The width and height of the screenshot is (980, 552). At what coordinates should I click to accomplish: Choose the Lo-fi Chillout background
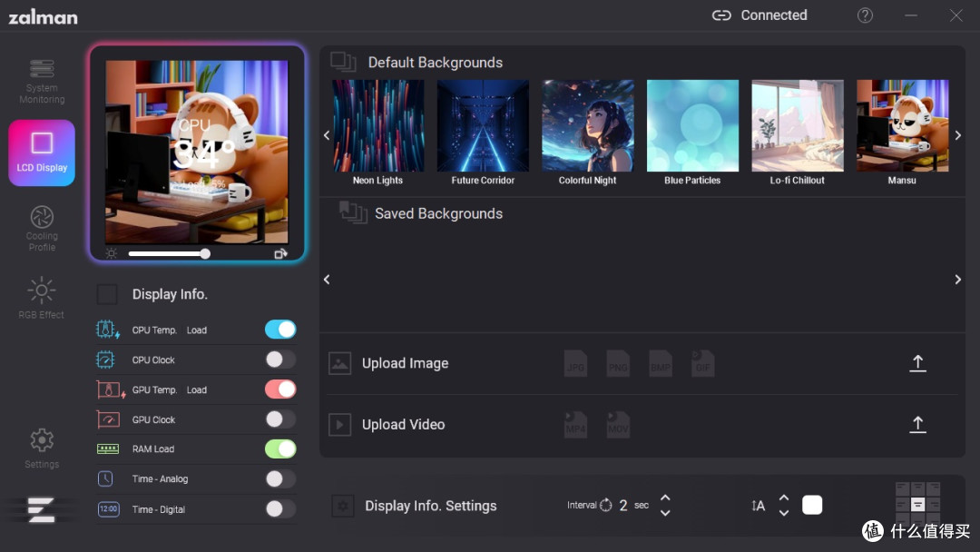798,125
